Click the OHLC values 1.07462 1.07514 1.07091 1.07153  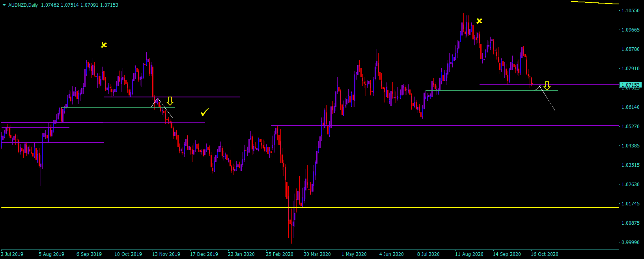[x=80, y=5]
